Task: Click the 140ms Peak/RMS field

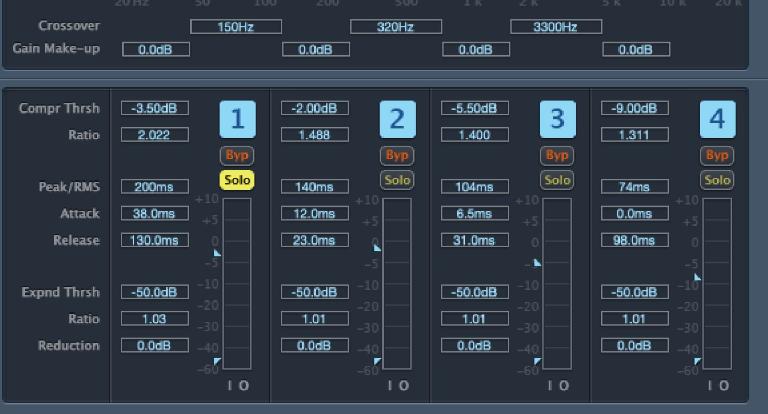Action: pos(315,187)
